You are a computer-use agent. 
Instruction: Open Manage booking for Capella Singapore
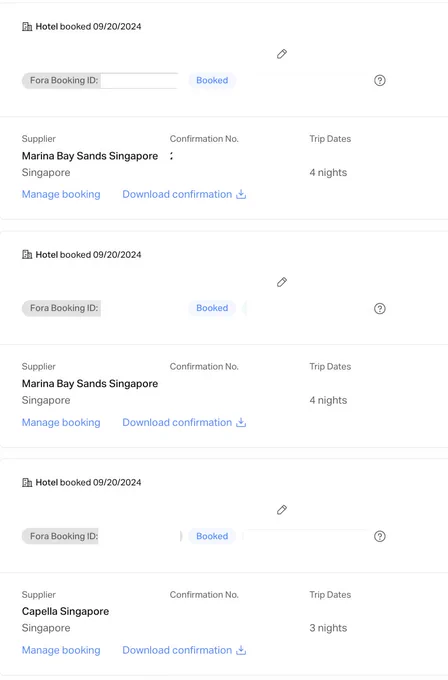click(x=61, y=650)
